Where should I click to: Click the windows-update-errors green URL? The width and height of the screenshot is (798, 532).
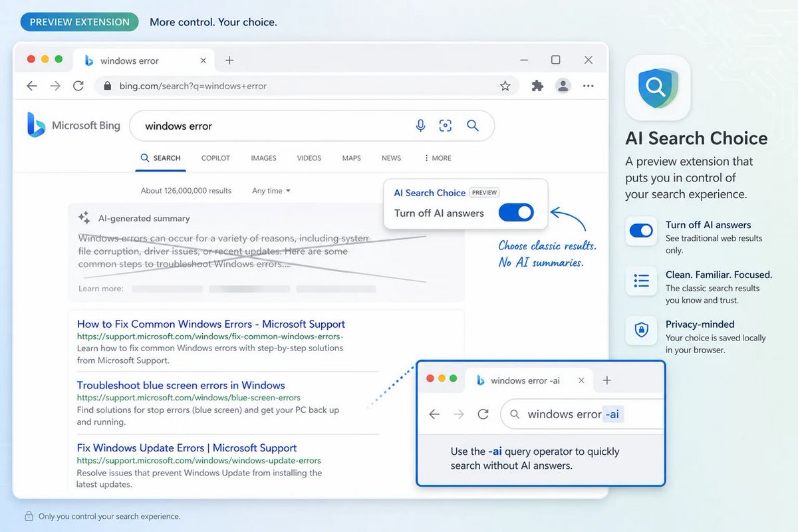click(199, 460)
